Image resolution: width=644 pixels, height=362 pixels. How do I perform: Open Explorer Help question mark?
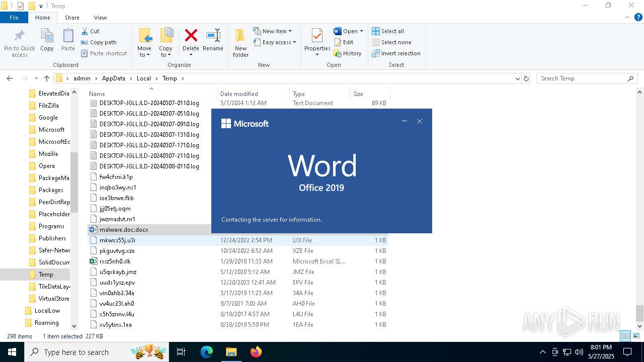click(638, 17)
